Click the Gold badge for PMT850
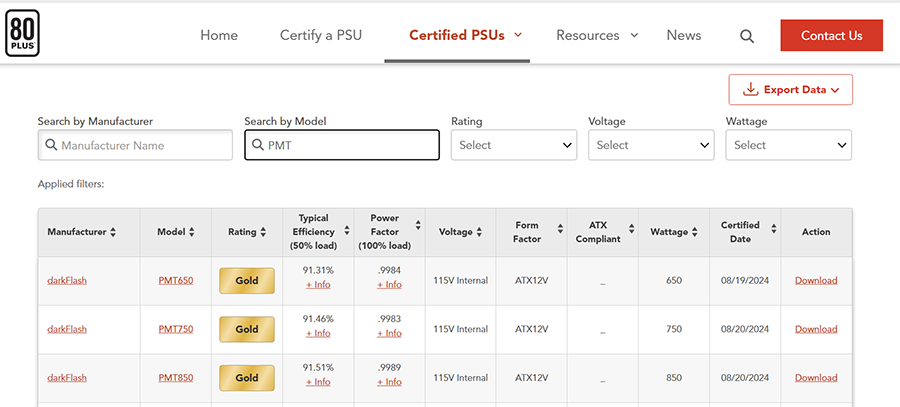 point(247,378)
